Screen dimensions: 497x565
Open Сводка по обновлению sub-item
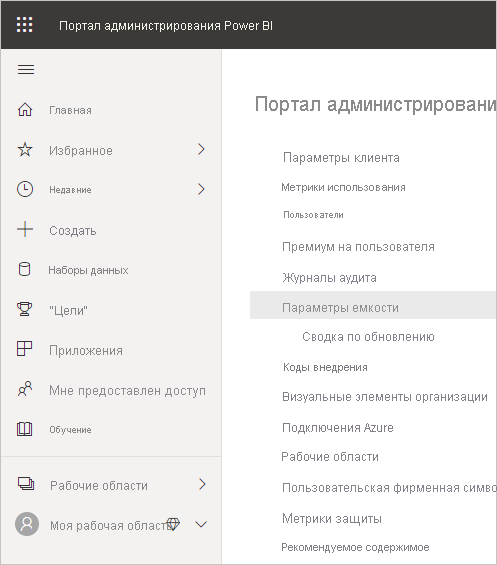tap(368, 337)
